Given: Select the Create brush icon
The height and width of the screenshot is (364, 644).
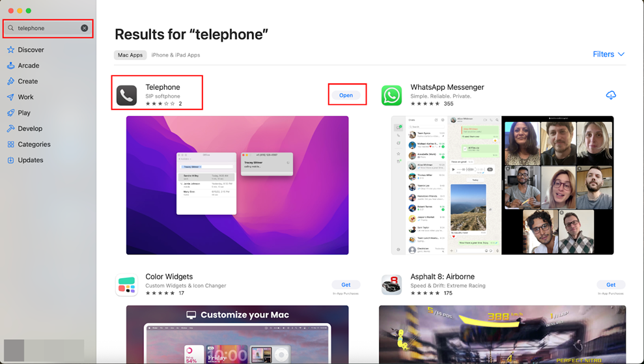Looking at the screenshot, I should click(x=10, y=81).
